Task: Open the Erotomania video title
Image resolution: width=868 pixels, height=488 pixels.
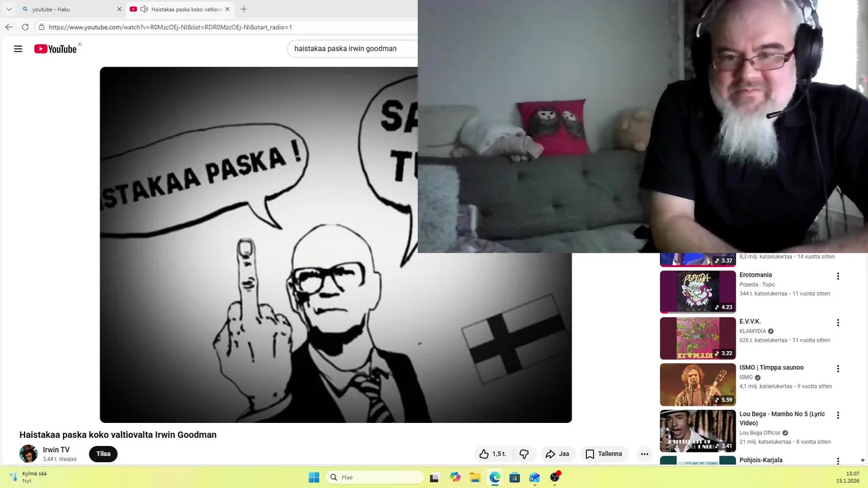Action: pos(755,275)
